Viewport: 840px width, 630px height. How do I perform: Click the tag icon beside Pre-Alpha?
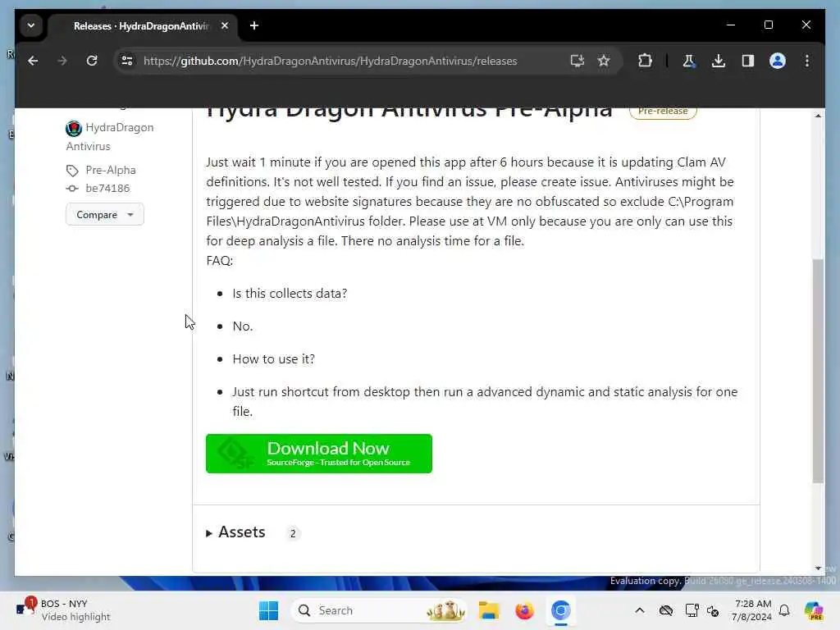tap(72, 171)
